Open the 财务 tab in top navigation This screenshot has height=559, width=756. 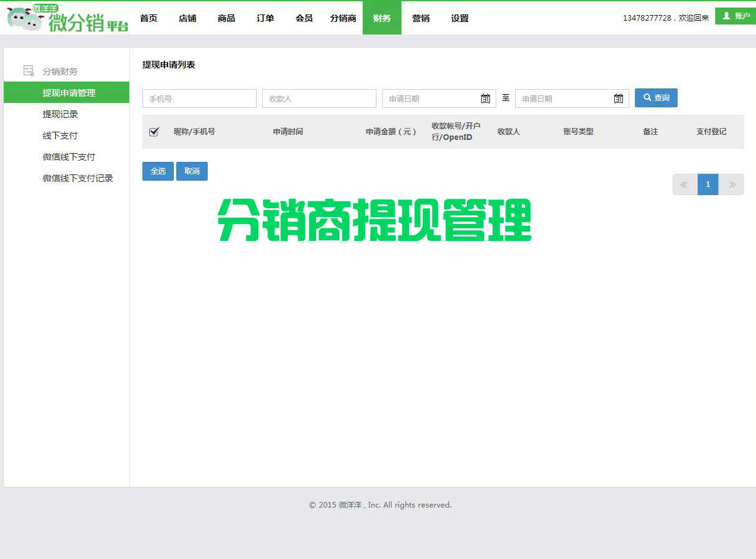coord(381,18)
